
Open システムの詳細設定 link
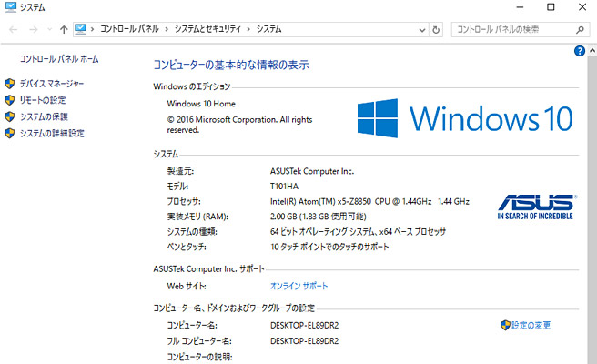(x=52, y=133)
